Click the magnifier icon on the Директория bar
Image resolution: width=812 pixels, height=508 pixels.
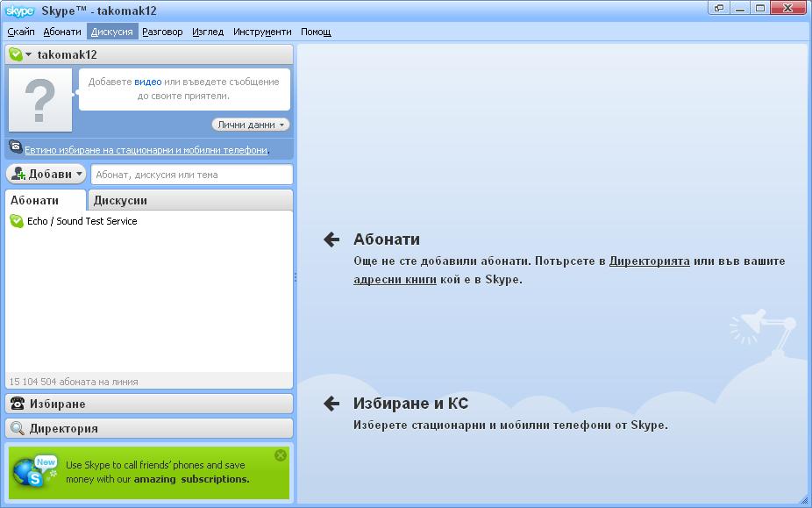click(x=18, y=428)
